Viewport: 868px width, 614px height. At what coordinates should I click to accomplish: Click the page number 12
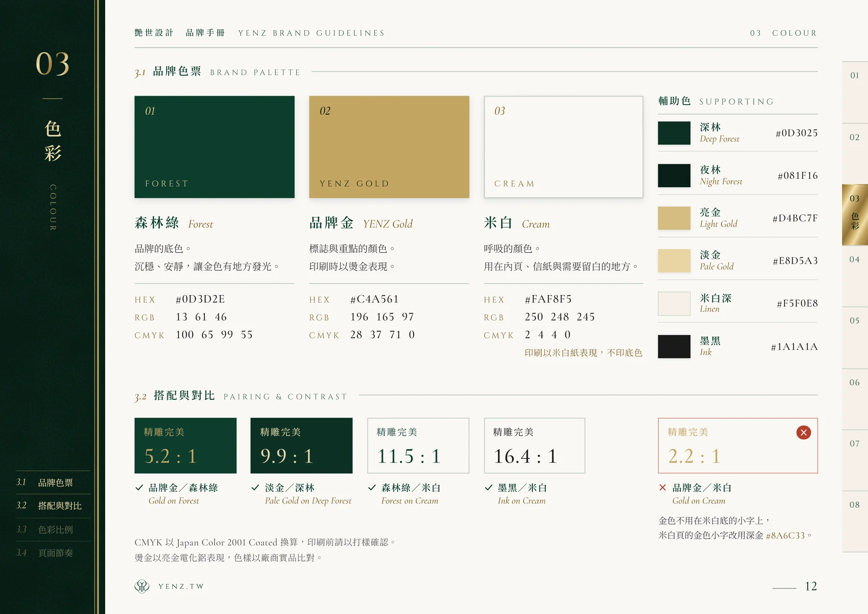pyautogui.click(x=811, y=586)
